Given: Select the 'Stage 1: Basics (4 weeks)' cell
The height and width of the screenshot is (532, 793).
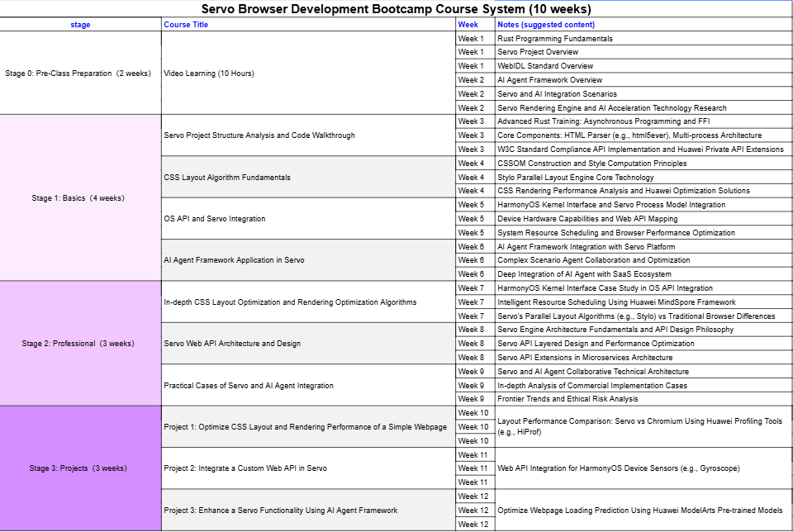Looking at the screenshot, I should (80, 197).
